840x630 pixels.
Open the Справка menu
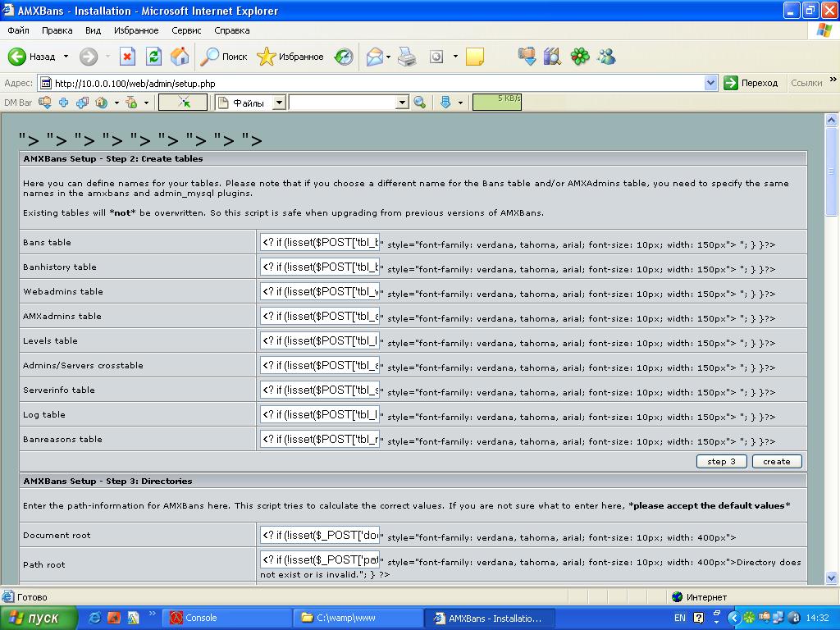pos(232,30)
